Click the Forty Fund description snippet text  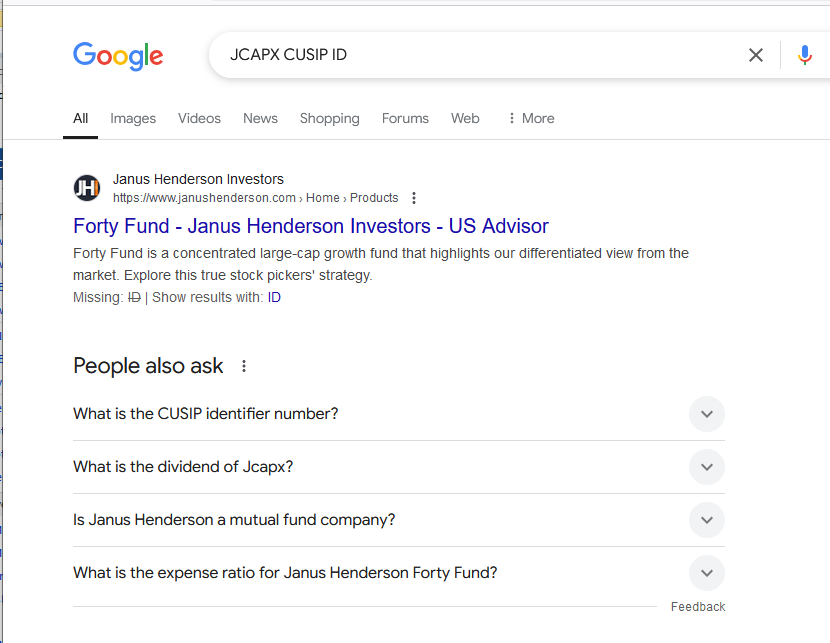tap(381, 264)
